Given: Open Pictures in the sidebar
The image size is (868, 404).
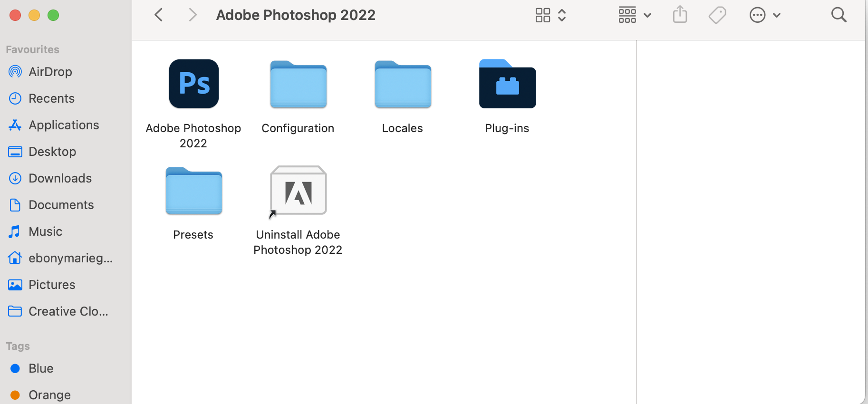Looking at the screenshot, I should 66,285.
